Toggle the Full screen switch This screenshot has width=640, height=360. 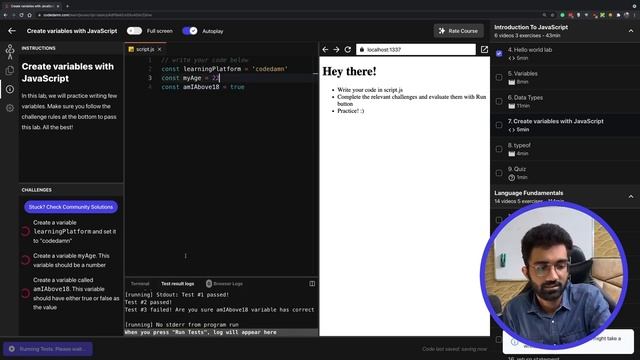tap(134, 31)
